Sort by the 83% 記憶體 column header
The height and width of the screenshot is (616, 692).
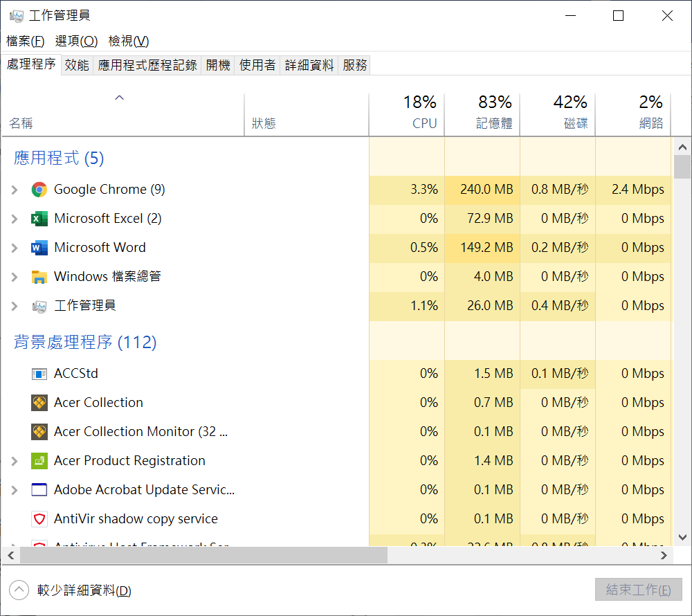pos(482,114)
